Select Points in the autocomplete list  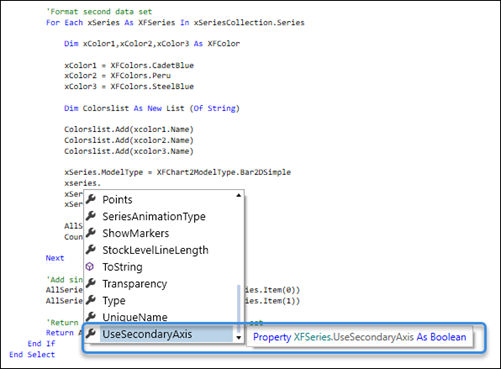[117, 200]
